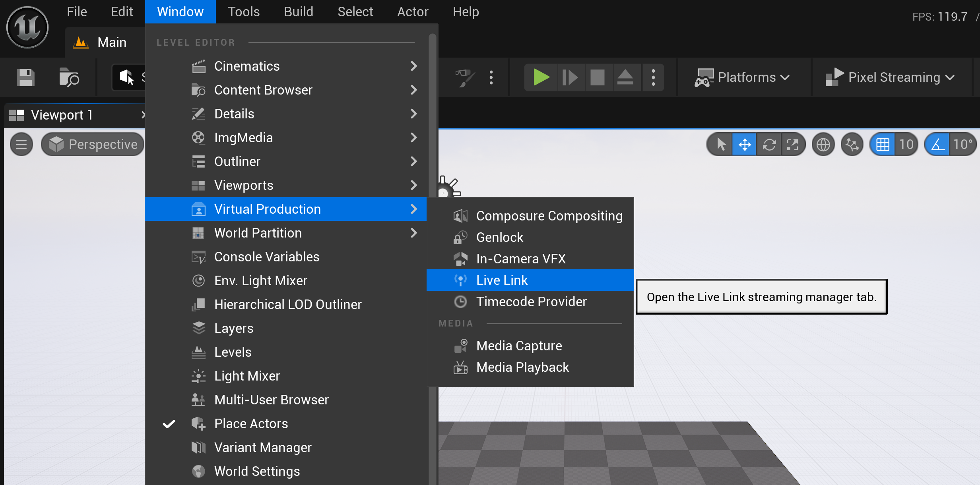Viewport: 980px width, 485px height.
Task: Open the Tools menu
Action: 244,12
